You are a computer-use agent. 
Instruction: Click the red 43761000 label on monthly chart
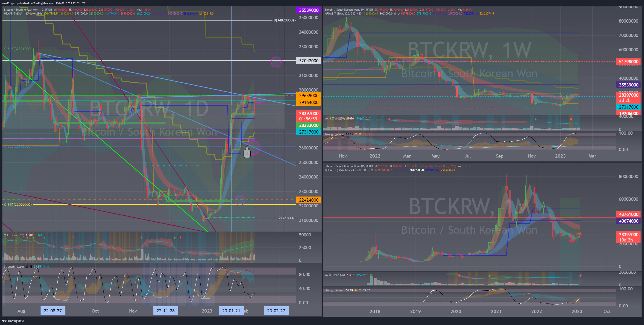tap(628, 214)
